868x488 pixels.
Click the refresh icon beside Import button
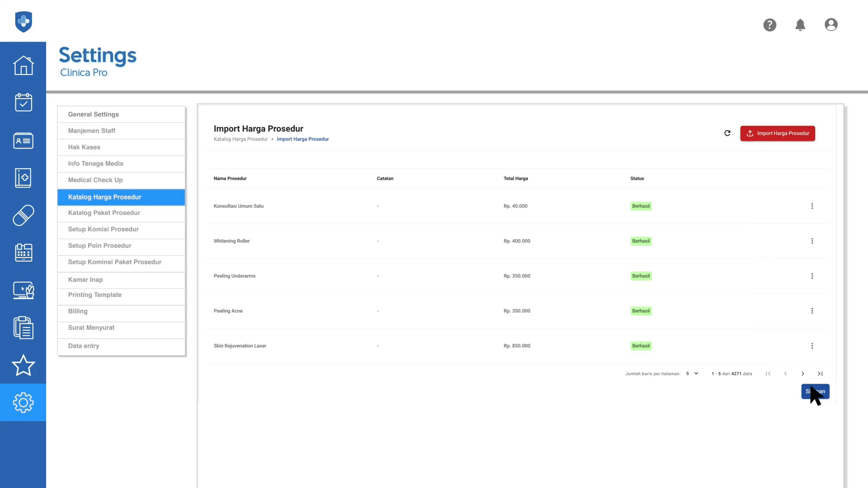(x=727, y=133)
